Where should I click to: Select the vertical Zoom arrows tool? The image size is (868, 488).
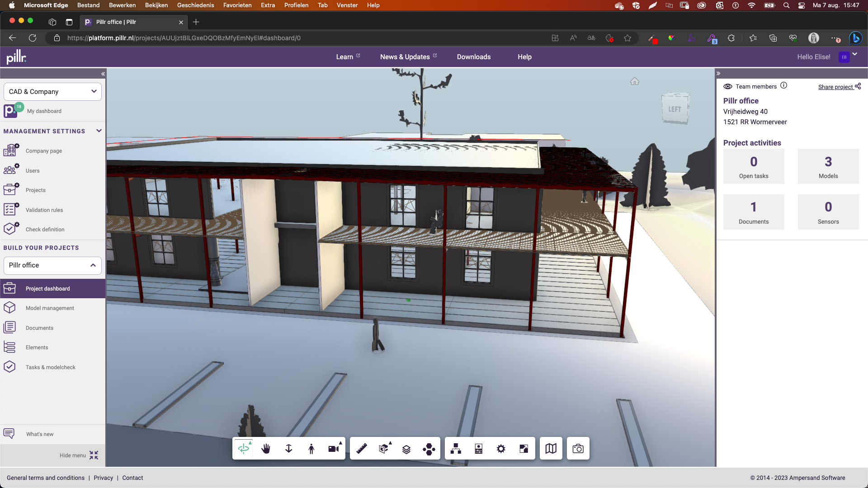(x=288, y=448)
